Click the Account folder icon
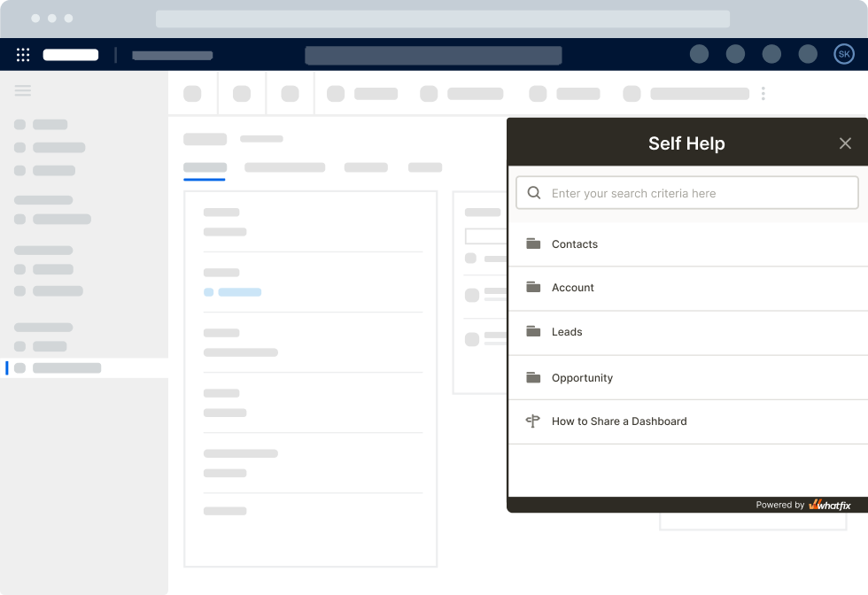Screen dimensions: 868x595 point(533,287)
